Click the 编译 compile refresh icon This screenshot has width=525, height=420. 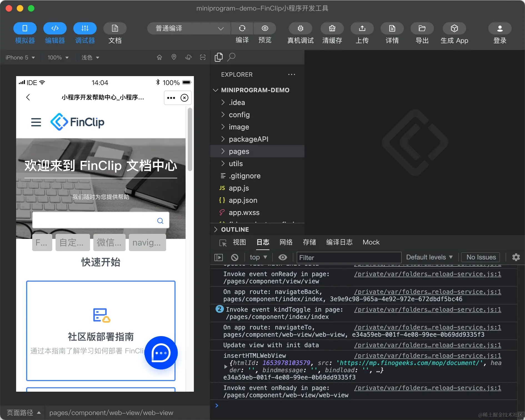[242, 28]
